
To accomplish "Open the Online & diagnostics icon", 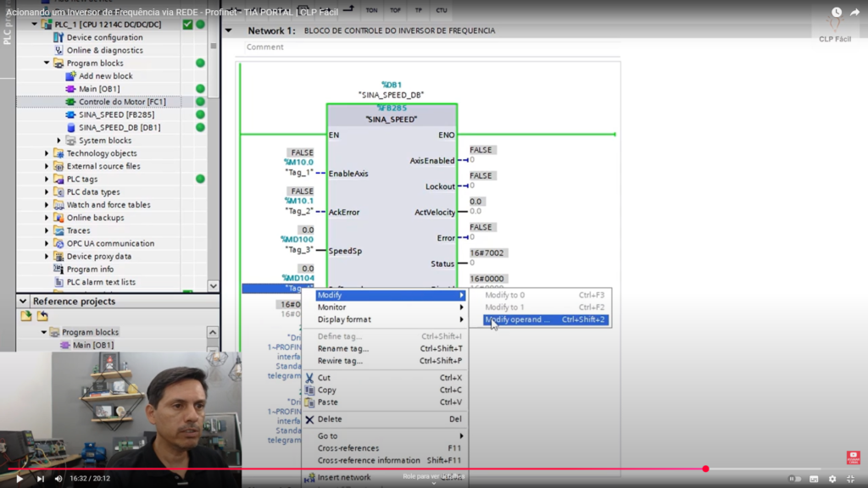I will (x=58, y=50).
